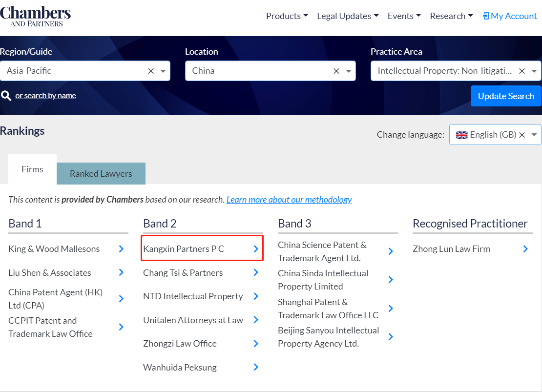The width and height of the screenshot is (542, 392).
Task: Click arrow next to Wanhuida Peksung
Action: (256, 367)
